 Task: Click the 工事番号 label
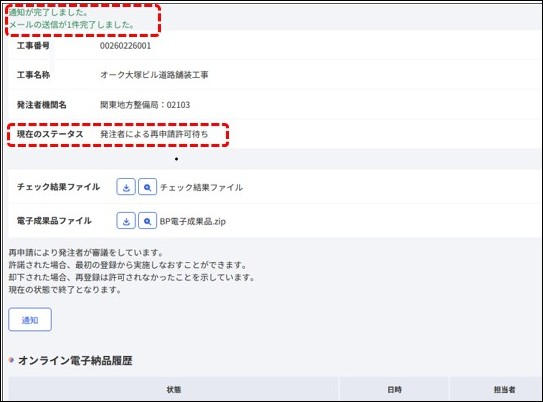click(x=33, y=45)
